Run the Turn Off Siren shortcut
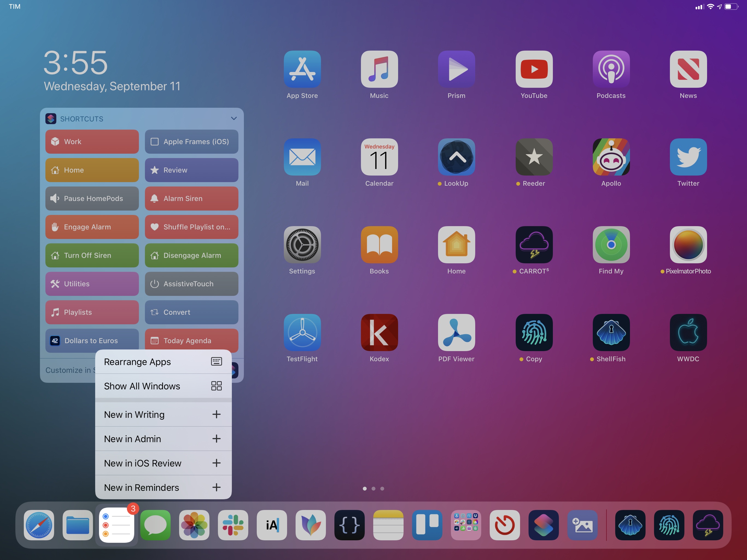The image size is (747, 560). 92,255
